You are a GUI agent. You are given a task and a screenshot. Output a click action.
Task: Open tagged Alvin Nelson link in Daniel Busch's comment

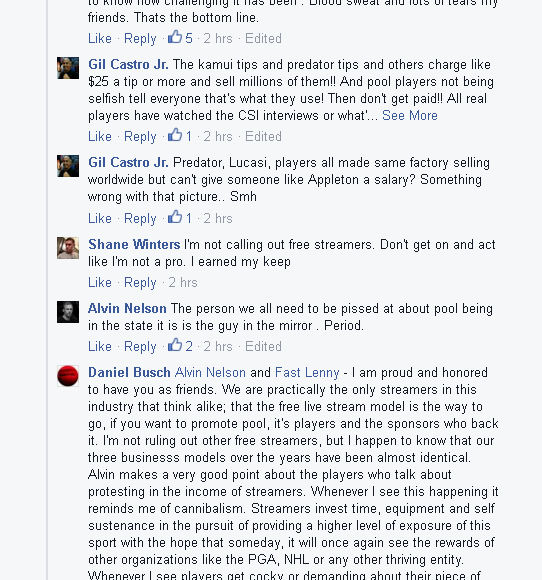pyautogui.click(x=210, y=372)
